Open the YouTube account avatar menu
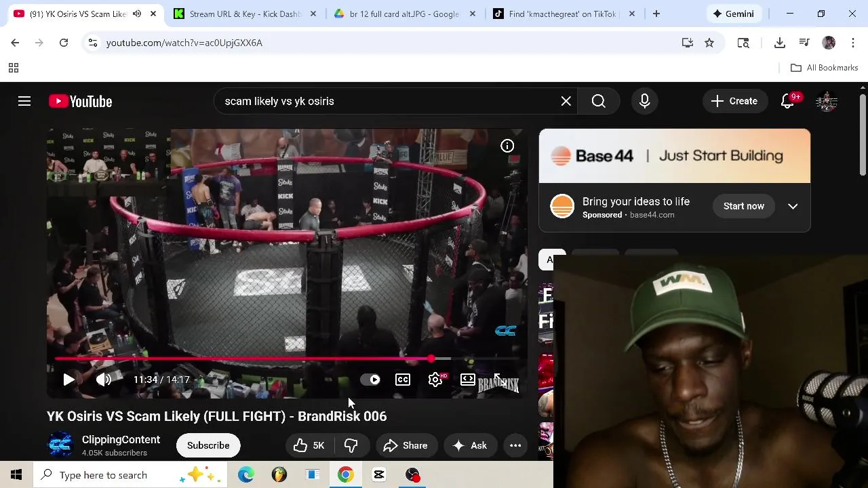 pos(827,101)
